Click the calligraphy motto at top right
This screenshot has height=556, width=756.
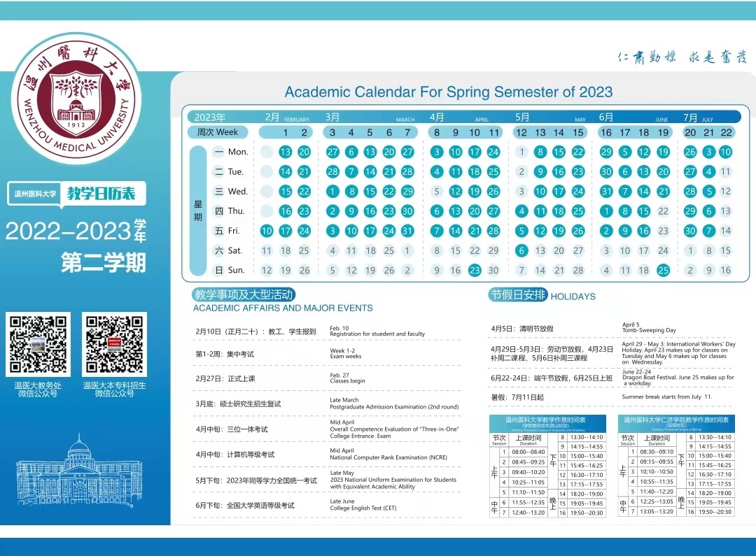pyautogui.click(x=682, y=57)
